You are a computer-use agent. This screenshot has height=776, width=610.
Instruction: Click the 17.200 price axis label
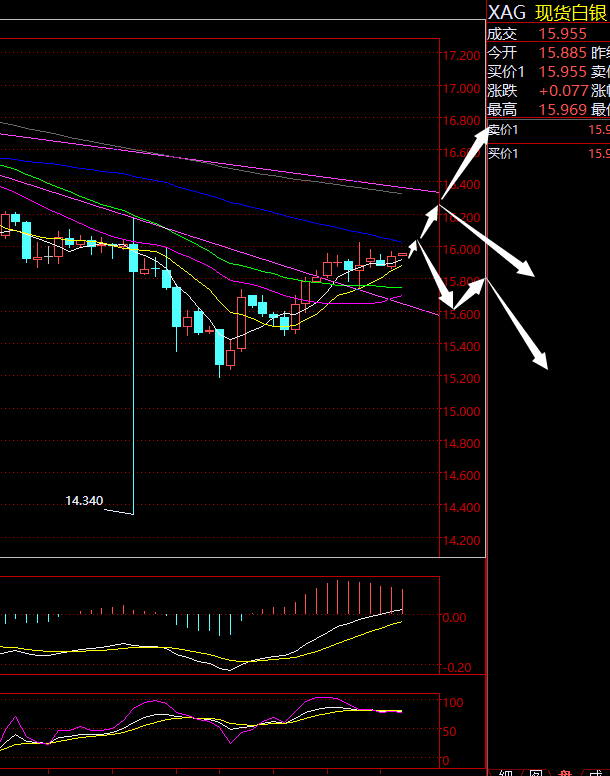(x=461, y=56)
